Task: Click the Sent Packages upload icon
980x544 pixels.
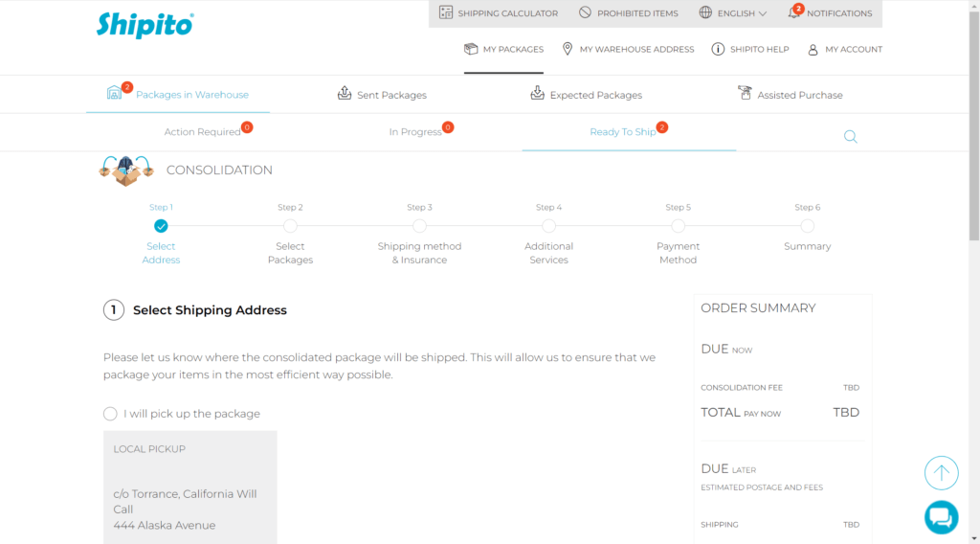Action: point(345,93)
